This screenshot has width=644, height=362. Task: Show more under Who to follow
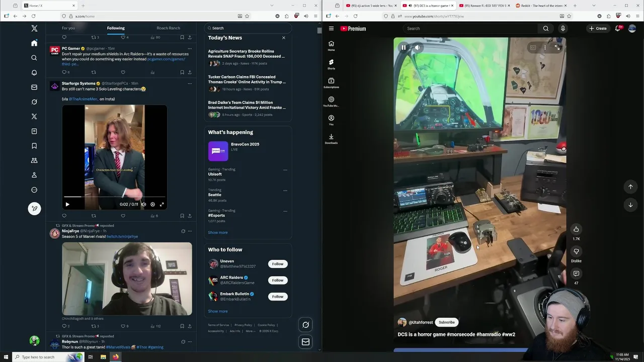(x=218, y=311)
